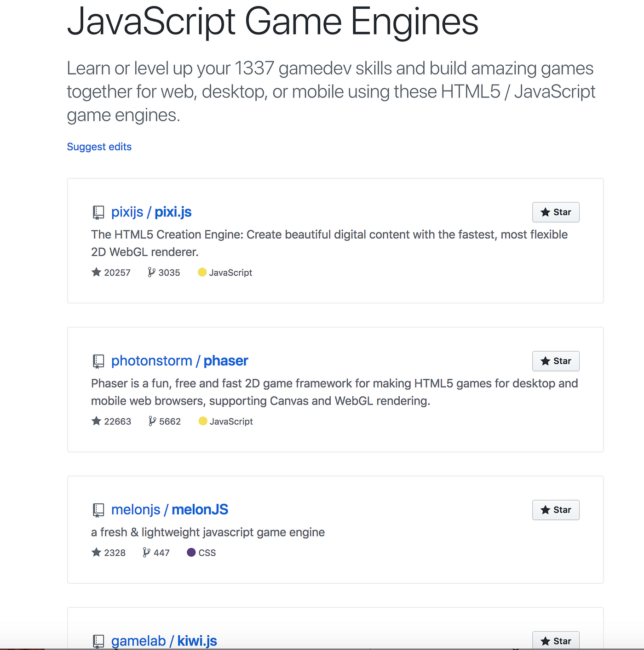Viewport: 644px width, 650px height.
Task: Click the repository icon beside gamelab / kiwi.js
Action: pyautogui.click(x=98, y=641)
